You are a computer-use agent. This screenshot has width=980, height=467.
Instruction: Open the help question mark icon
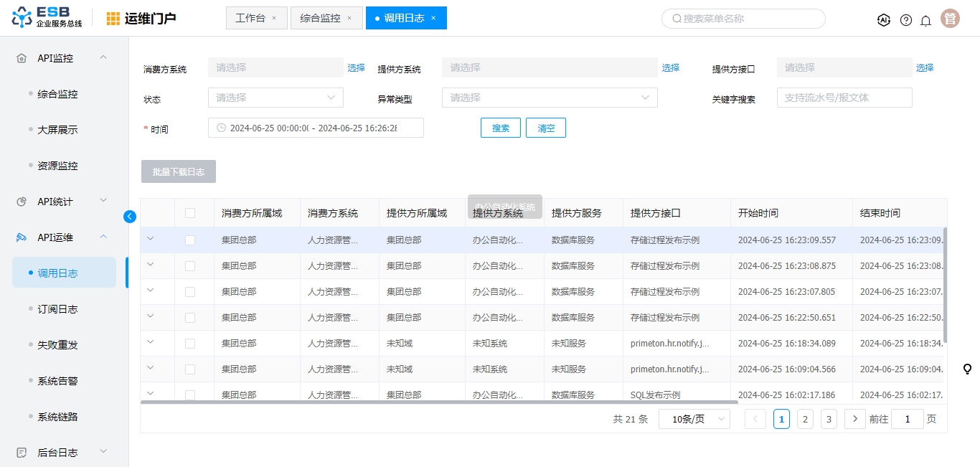click(x=905, y=20)
